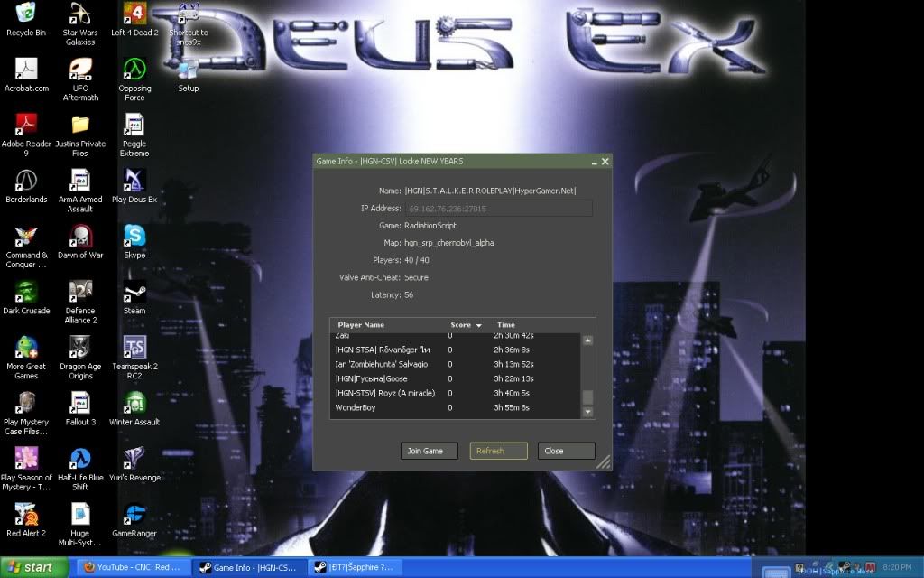Select the Red Alert 2 icon
This screenshot has width=924, height=578.
[26, 519]
